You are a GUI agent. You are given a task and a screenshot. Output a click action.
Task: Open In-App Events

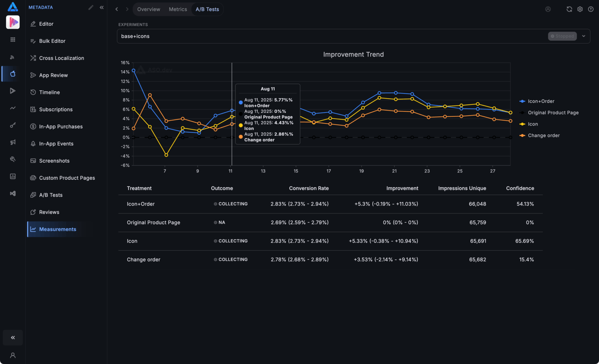66,144
